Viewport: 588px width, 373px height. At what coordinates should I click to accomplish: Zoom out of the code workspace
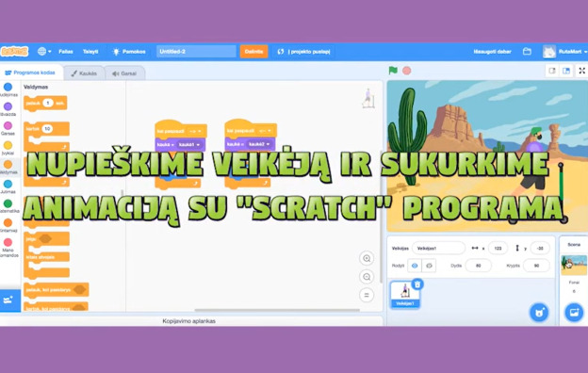pos(367,277)
